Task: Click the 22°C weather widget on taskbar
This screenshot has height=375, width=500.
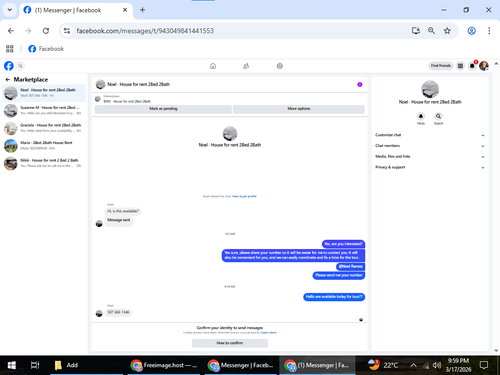Action: pos(383,365)
